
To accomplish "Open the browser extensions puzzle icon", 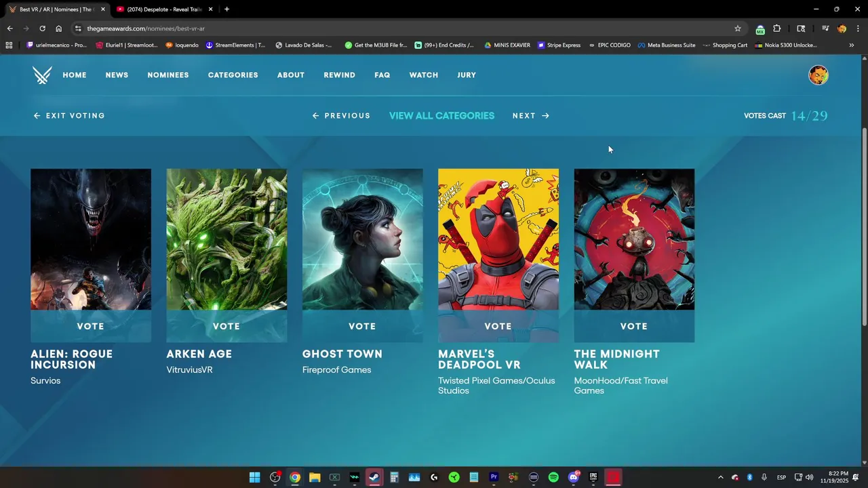I will [x=777, y=28].
